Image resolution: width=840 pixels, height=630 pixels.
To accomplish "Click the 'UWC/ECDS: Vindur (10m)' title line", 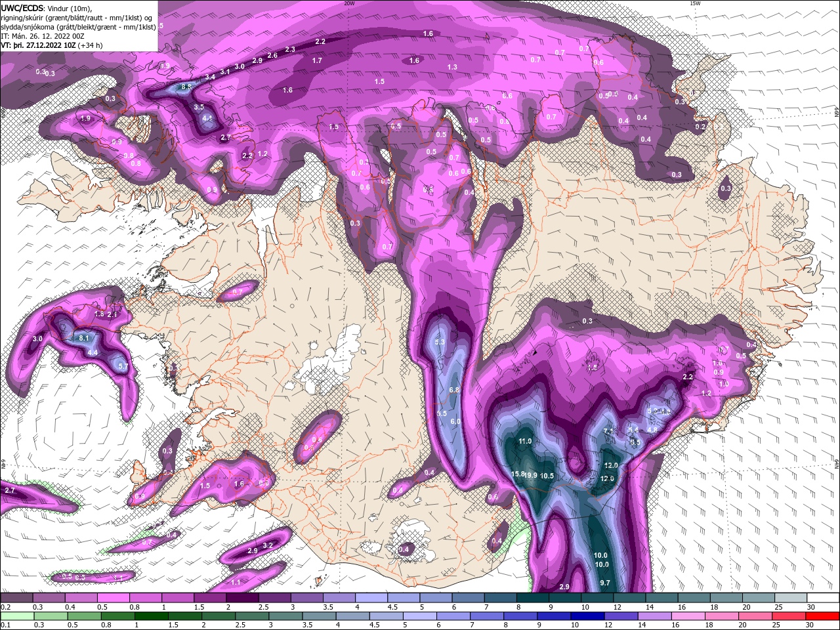I will (47, 8).
